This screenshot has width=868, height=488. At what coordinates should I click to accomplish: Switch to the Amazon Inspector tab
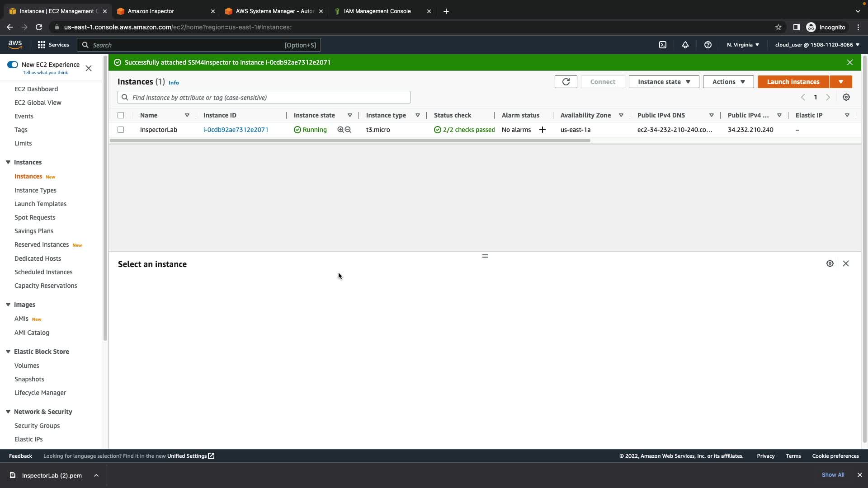point(165,11)
